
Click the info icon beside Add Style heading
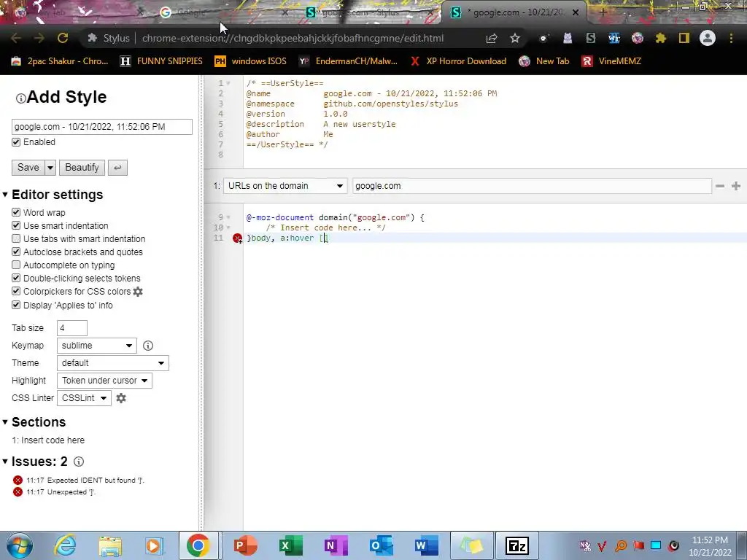point(20,98)
